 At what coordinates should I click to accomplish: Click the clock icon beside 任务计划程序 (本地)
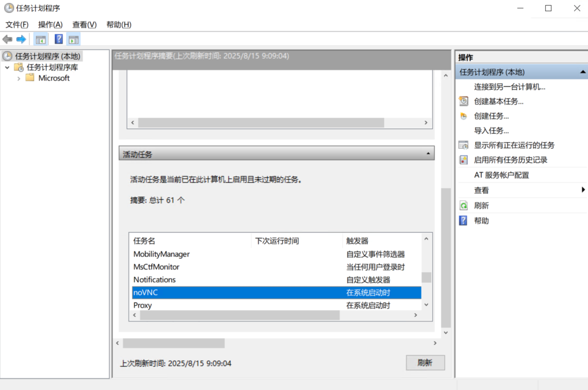click(x=8, y=56)
